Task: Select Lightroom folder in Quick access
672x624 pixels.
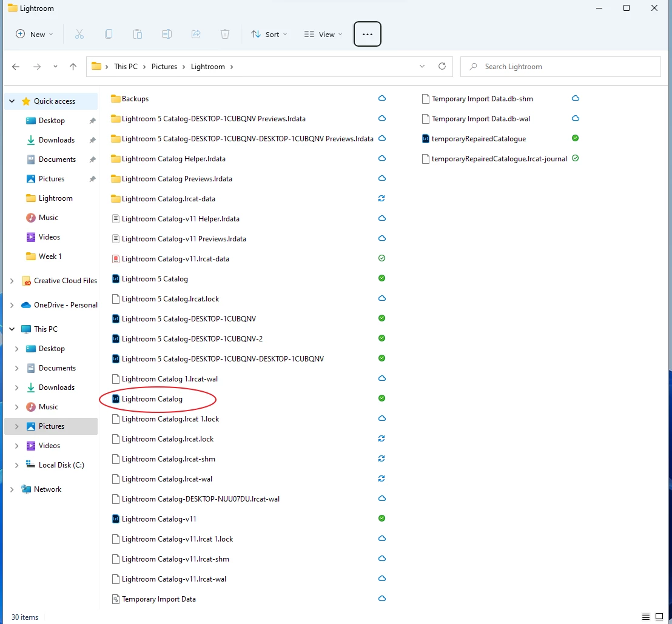Action: (x=56, y=198)
